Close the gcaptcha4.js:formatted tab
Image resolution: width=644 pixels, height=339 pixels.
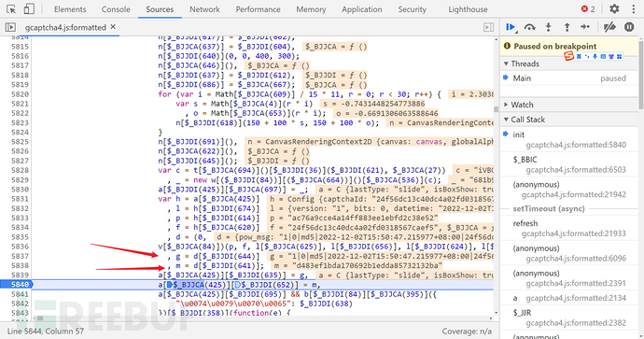coord(113,27)
